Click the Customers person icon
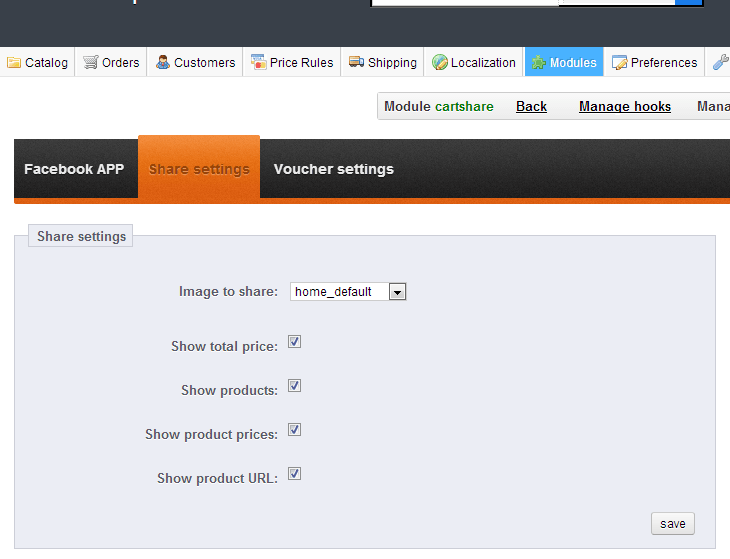Viewport: 730px width, 559px height. pos(163,62)
